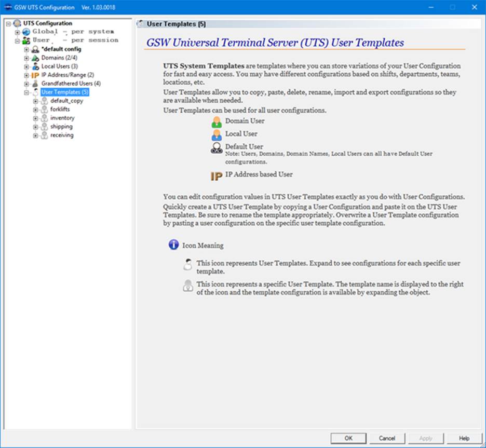Click the Global per system globe icon

(26, 32)
